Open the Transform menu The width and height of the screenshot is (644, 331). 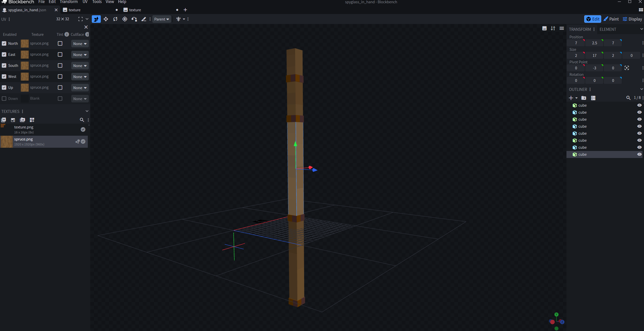[69, 2]
